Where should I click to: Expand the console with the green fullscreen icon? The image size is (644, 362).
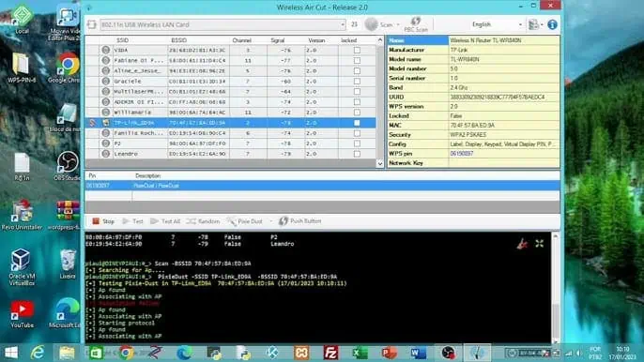540,244
